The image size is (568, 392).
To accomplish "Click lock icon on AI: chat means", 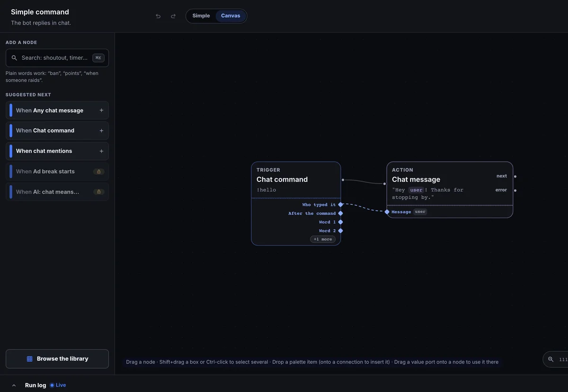I will (98, 192).
